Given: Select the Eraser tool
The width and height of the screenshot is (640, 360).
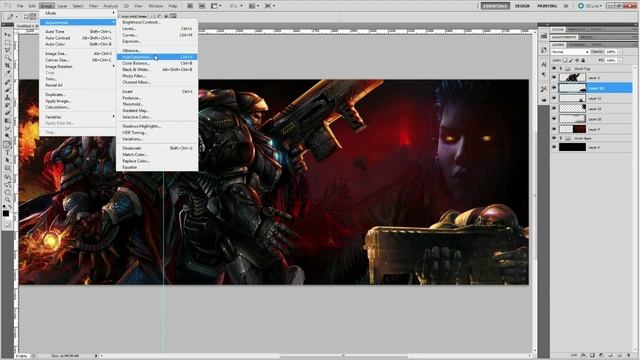Looking at the screenshot, I should 7,113.
